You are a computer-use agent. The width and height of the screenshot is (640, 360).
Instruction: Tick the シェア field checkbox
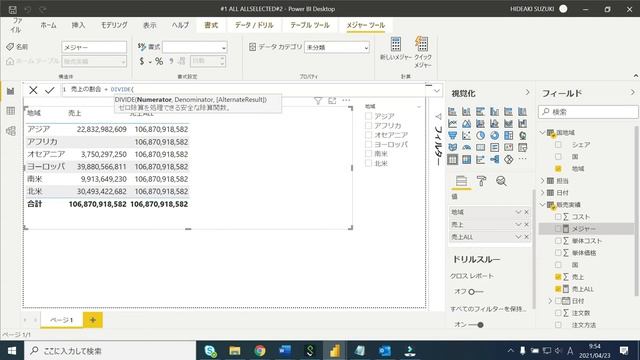558,144
